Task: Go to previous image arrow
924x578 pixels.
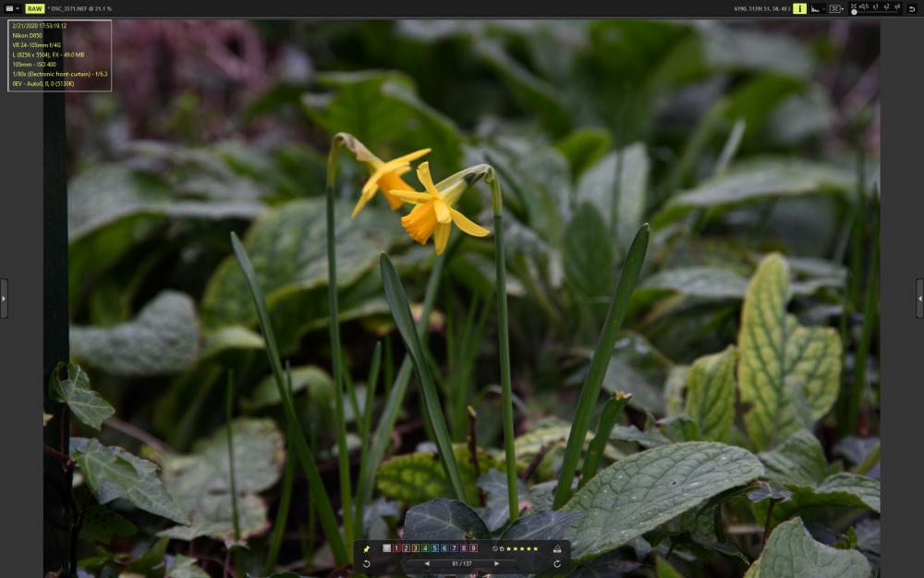Action: (427, 564)
